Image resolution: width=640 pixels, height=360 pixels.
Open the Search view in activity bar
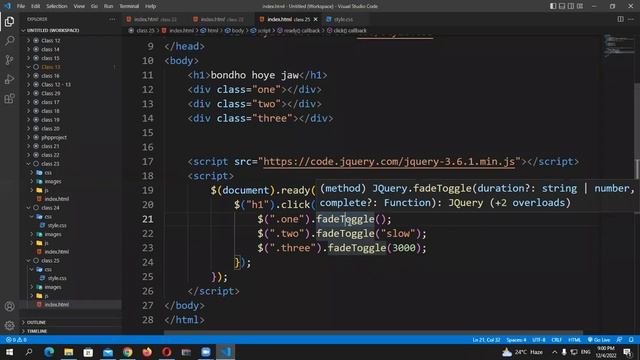[9, 40]
